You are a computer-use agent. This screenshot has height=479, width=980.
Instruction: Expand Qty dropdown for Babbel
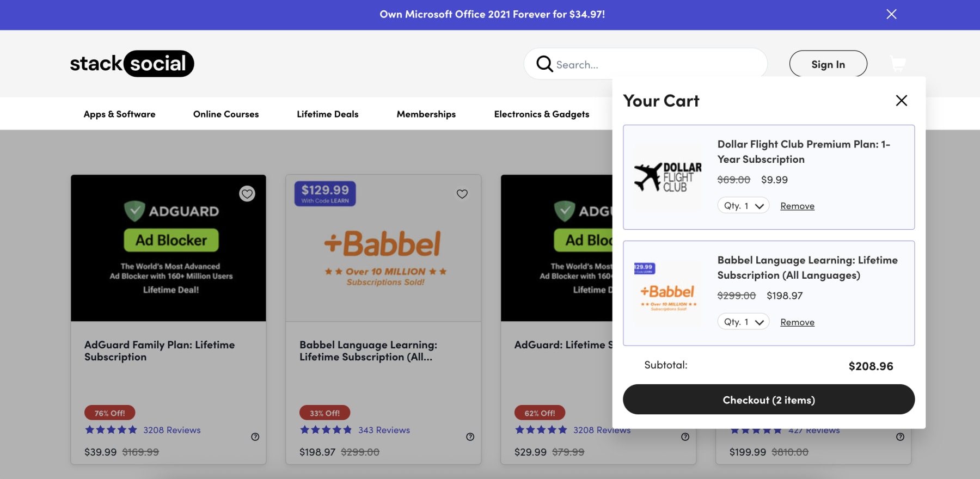point(743,322)
